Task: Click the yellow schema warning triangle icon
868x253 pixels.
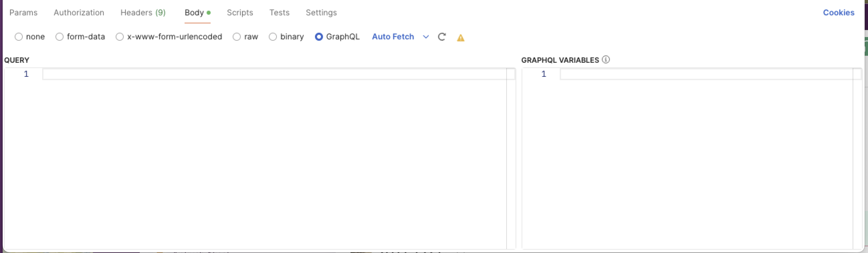Action: (461, 38)
